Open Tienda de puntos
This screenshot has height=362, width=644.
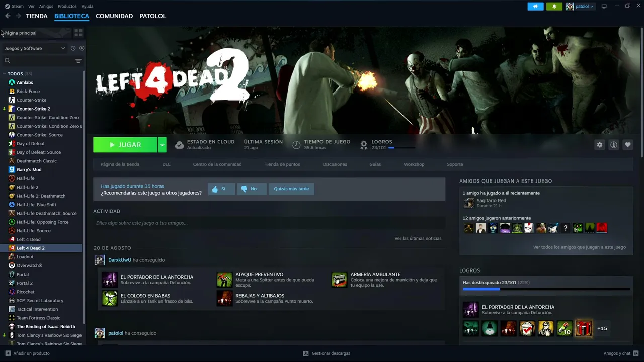282,164
